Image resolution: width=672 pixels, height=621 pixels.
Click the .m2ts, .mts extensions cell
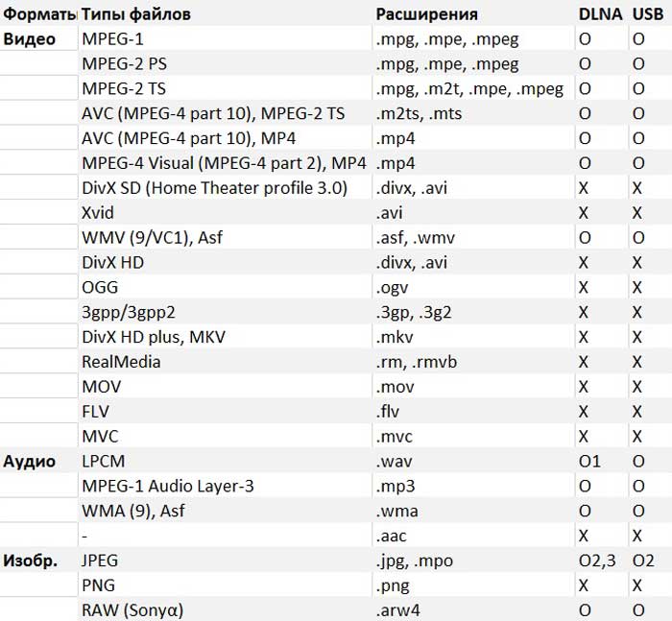(473, 113)
